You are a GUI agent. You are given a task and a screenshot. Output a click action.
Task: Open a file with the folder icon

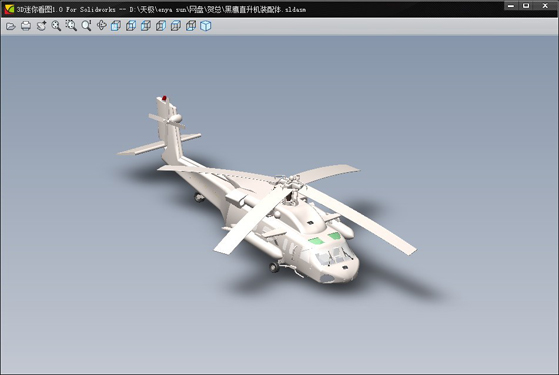(x=11, y=26)
